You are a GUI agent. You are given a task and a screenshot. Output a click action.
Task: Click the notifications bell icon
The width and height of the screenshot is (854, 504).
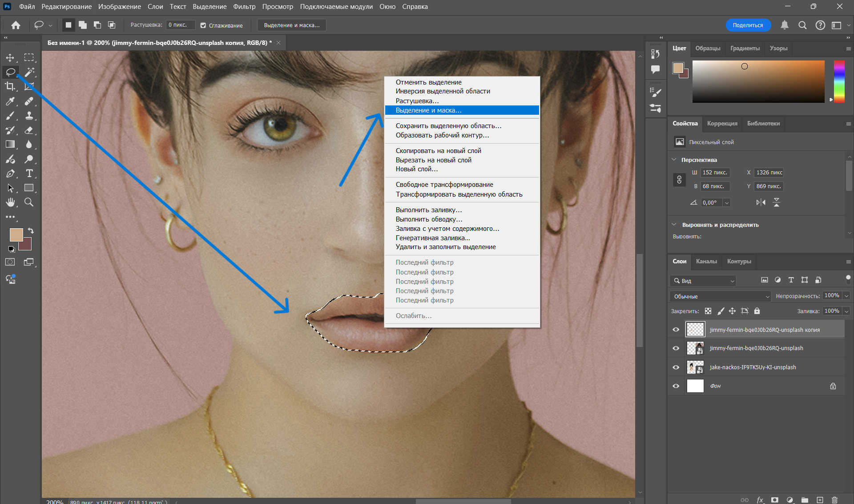[x=785, y=25]
